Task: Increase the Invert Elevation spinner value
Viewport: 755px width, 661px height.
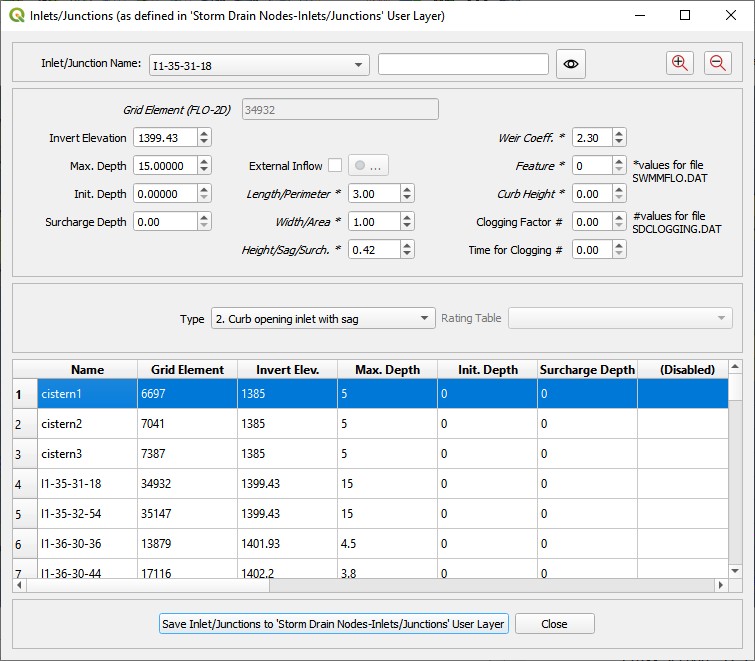Action: [x=205, y=134]
